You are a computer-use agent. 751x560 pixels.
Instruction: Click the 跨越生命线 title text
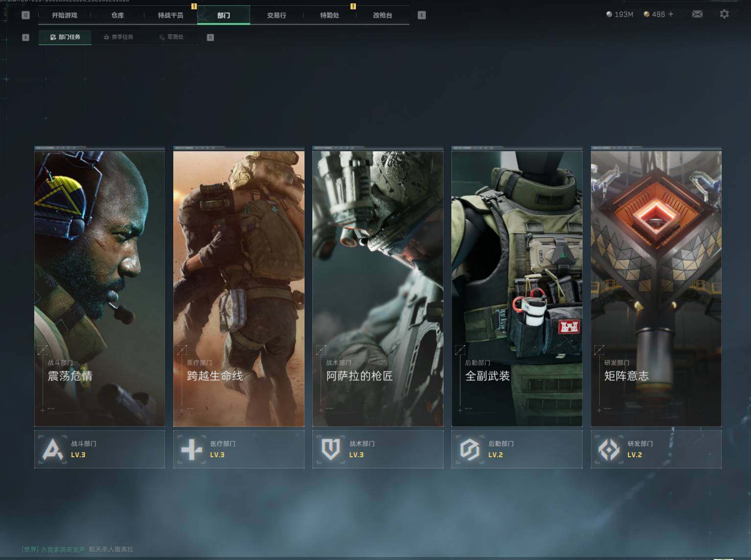click(215, 376)
